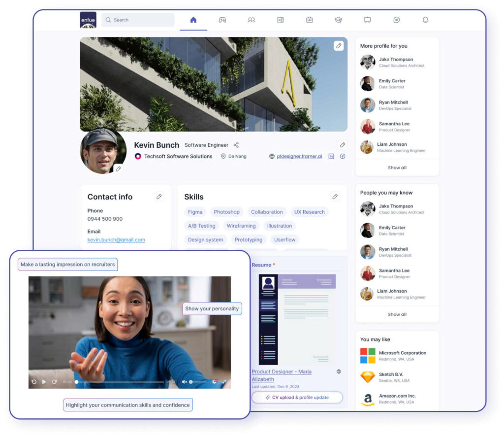Click the CV upload & profile update button

click(x=297, y=397)
